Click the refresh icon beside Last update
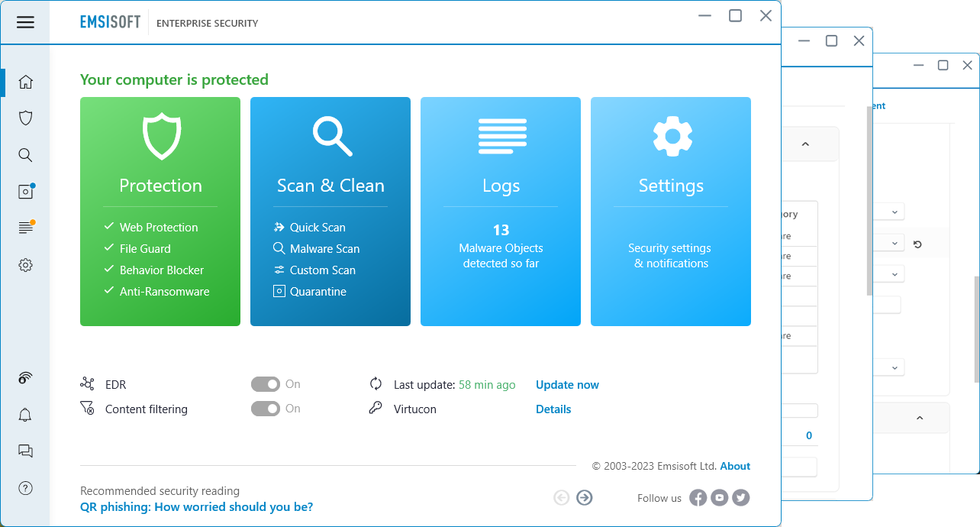Screen dimensions: 980x527 point(376,384)
